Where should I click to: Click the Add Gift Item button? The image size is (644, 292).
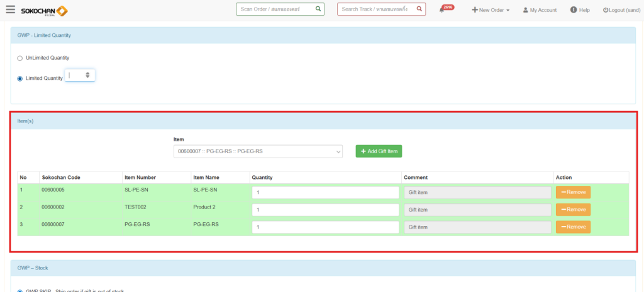pos(378,151)
